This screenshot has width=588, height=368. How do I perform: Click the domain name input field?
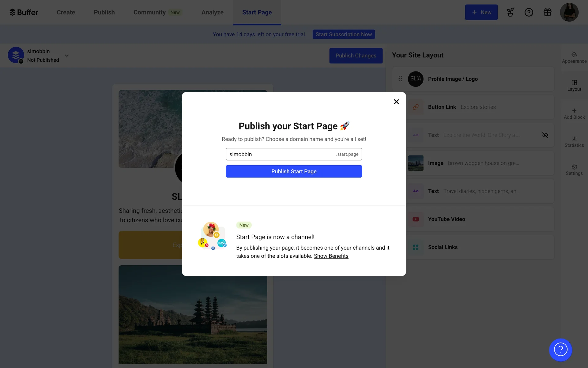pos(280,154)
